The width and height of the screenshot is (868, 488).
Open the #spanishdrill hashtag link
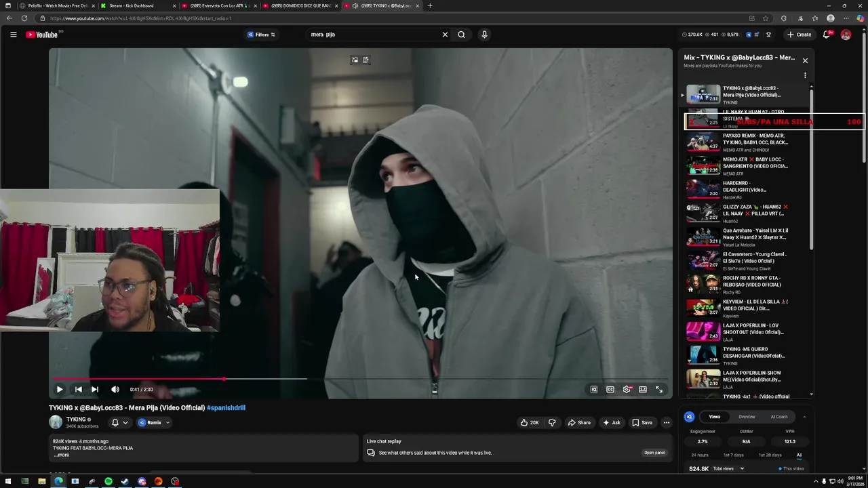[x=226, y=408]
